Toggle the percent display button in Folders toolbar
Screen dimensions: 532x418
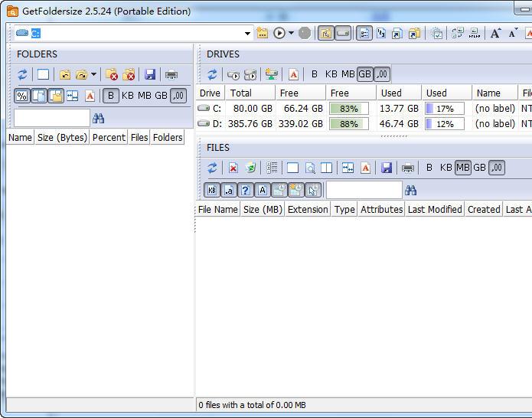(21, 96)
